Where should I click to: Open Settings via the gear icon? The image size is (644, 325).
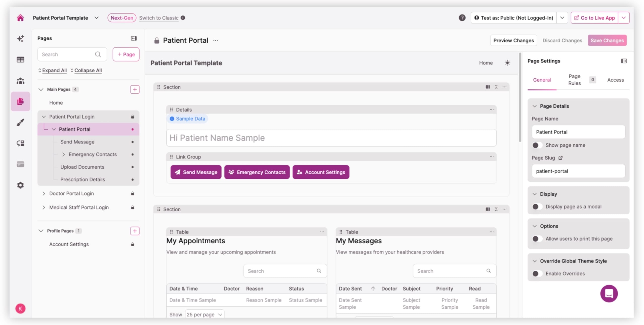click(x=20, y=185)
